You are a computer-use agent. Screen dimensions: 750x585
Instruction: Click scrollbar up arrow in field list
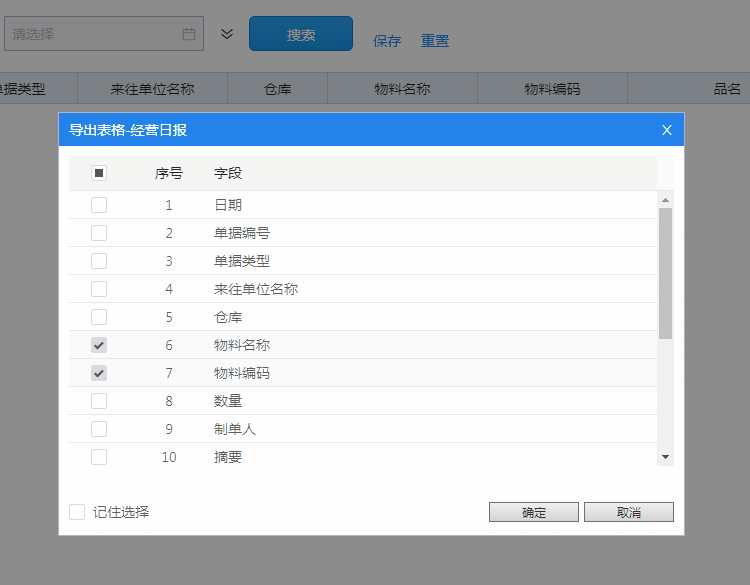[x=665, y=199]
